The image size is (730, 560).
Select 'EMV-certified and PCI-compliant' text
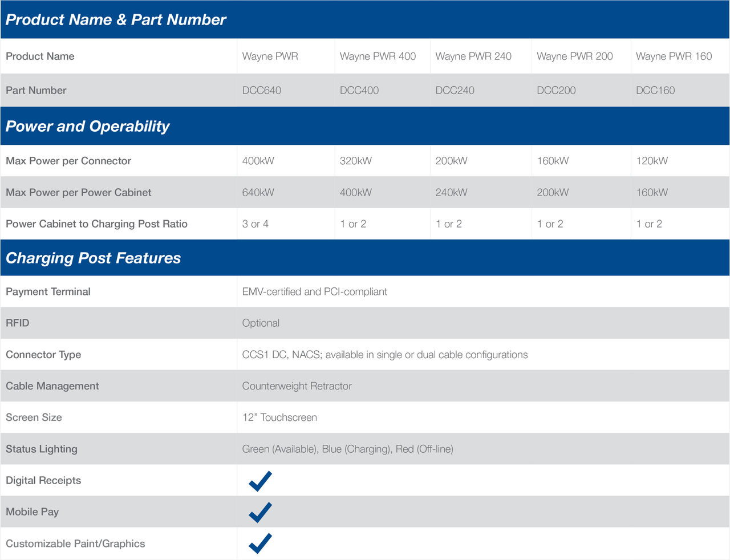coord(314,291)
